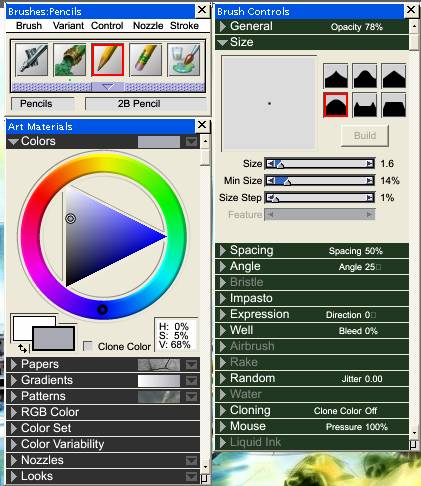The width and height of the screenshot is (421, 486).
Task: Select the calligraphy pen brush icon
Action: coord(31,60)
